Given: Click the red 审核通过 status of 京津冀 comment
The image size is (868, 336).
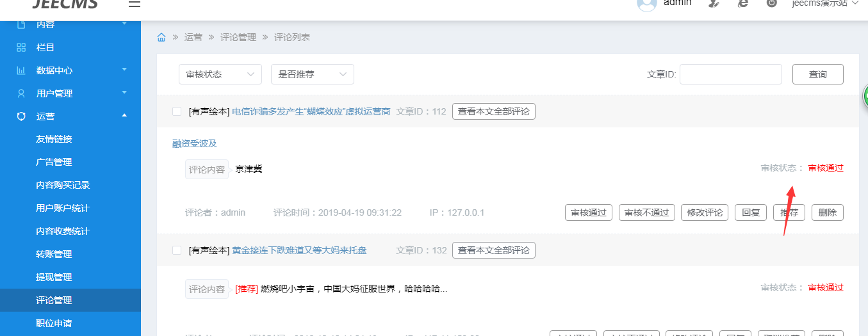Looking at the screenshot, I should (826, 168).
